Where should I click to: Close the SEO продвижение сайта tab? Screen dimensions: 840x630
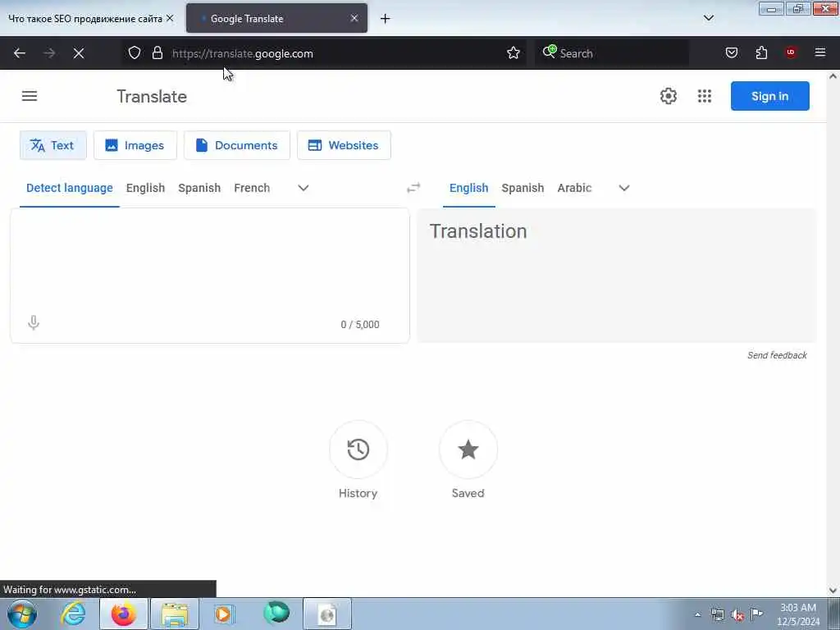coord(170,18)
